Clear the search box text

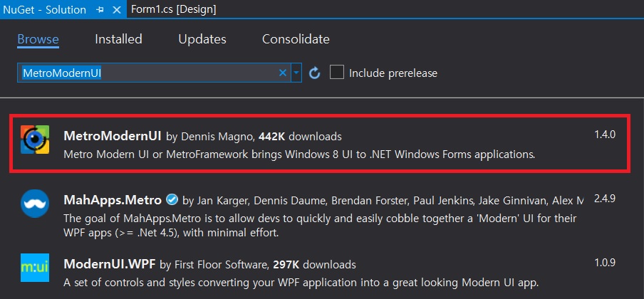(x=283, y=73)
